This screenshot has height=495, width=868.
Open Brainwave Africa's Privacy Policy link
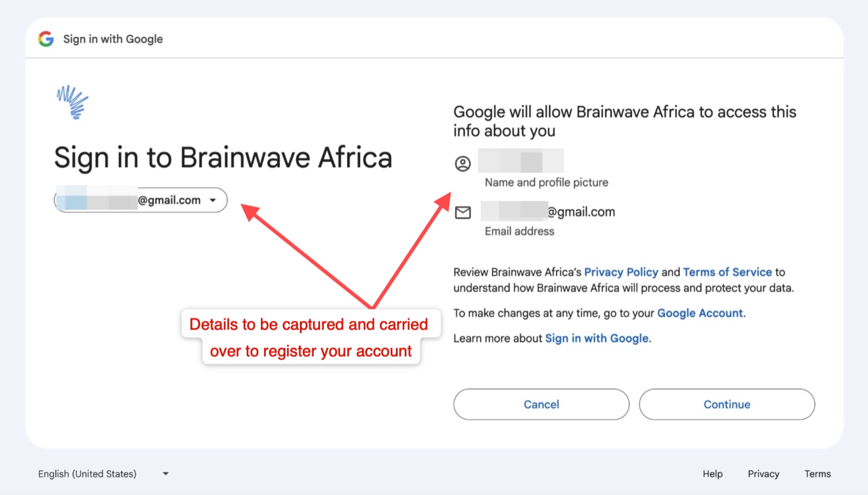click(621, 272)
